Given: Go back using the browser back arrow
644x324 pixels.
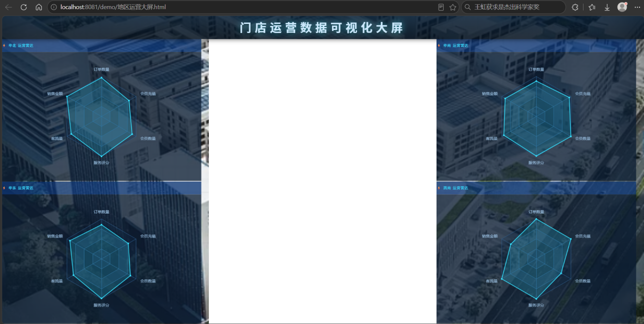Looking at the screenshot, I should click(8, 7).
